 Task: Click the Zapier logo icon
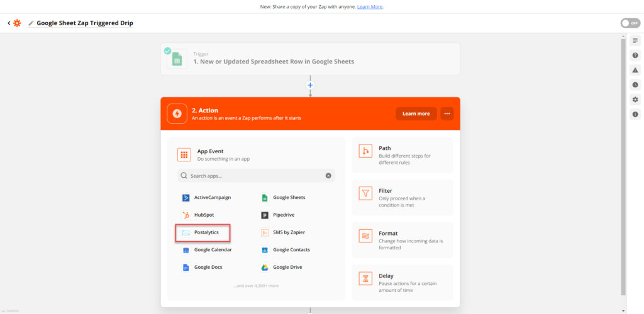pos(17,23)
